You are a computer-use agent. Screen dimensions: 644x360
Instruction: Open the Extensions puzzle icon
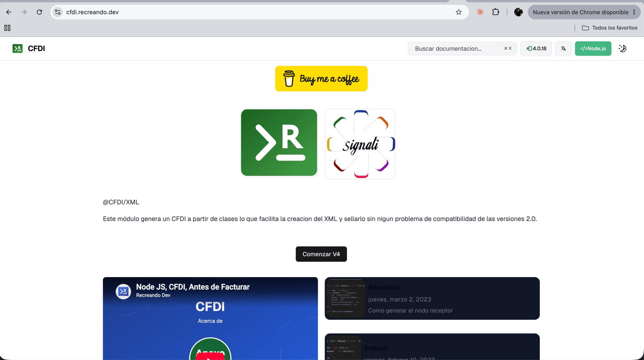coord(496,12)
